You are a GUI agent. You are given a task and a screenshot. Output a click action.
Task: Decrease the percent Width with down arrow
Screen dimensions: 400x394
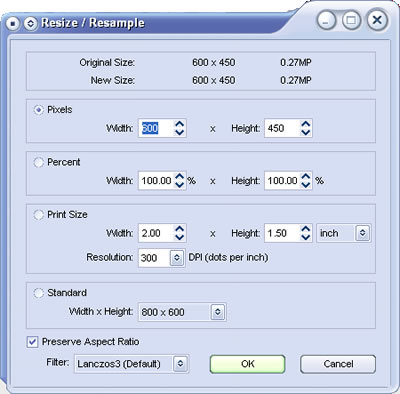tap(180, 185)
